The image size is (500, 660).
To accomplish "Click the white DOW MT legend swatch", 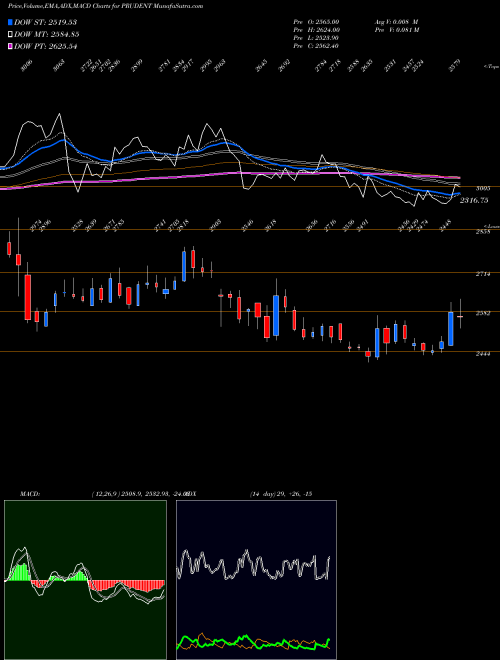I will click(x=10, y=35).
